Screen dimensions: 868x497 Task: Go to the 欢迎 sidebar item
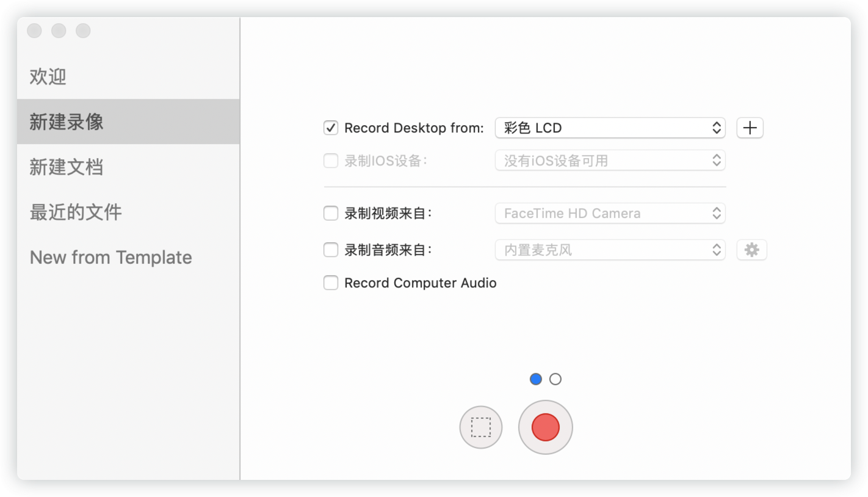128,77
